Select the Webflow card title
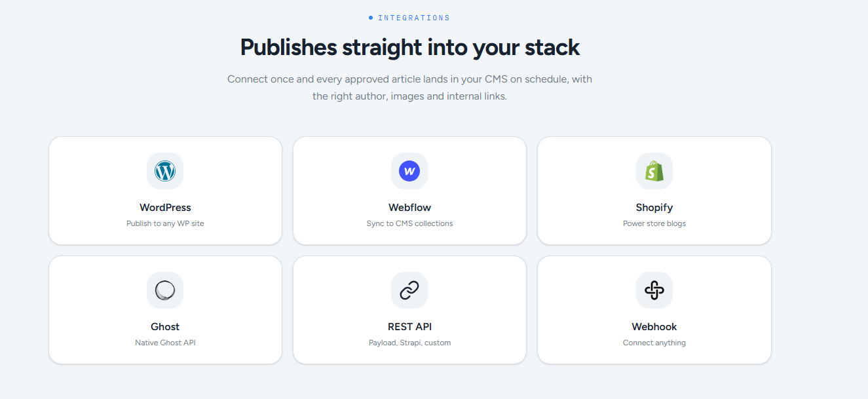The width and height of the screenshot is (868, 399). (x=409, y=208)
